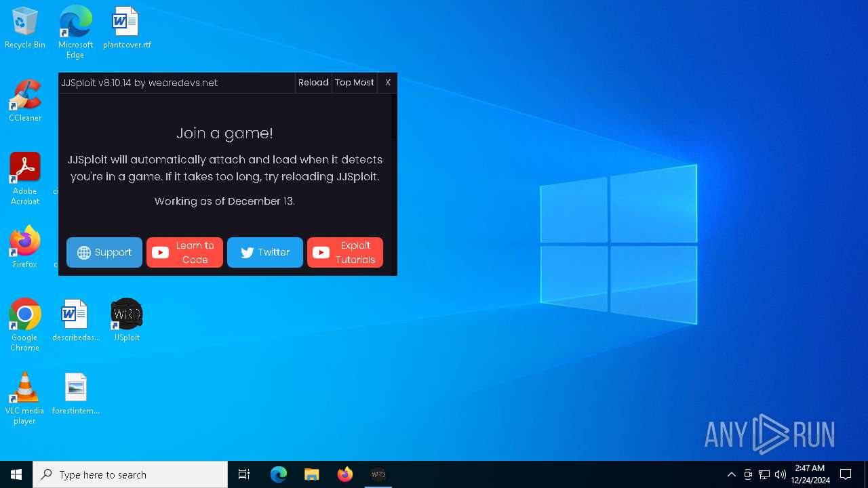This screenshot has height=488, width=868.
Task: Open Edge from the taskbar
Action: coord(279,474)
